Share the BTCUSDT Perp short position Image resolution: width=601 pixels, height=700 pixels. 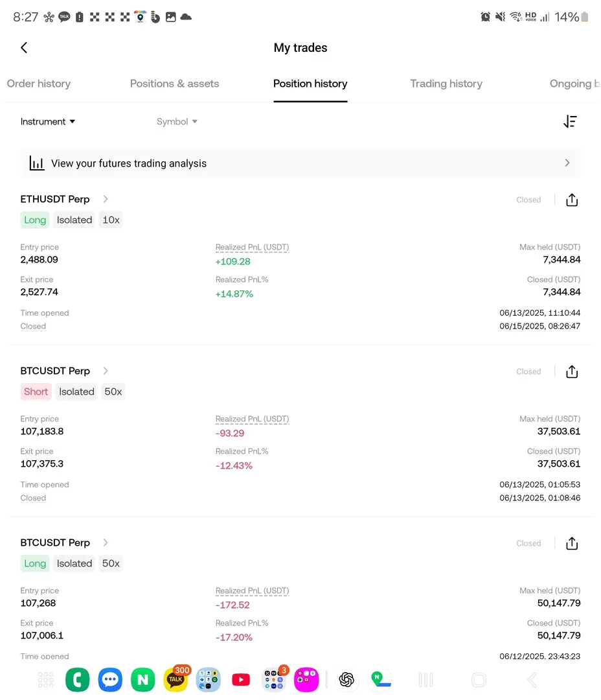(x=571, y=372)
